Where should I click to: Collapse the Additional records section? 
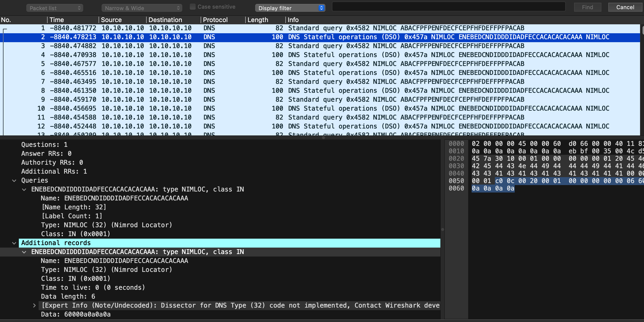[x=14, y=243]
